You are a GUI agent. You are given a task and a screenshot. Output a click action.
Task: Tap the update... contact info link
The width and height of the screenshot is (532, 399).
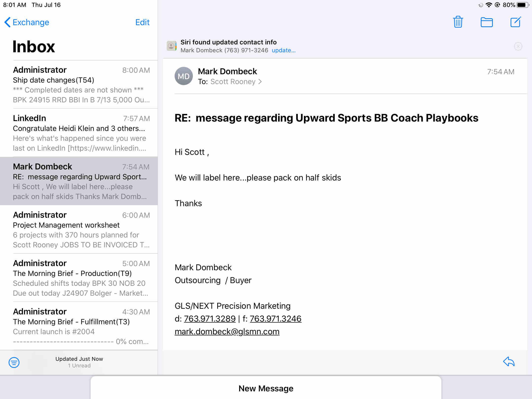(x=283, y=50)
